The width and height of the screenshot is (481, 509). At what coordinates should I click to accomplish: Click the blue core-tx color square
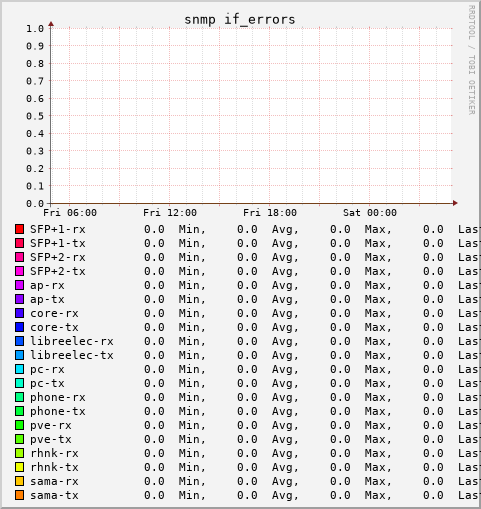coord(19,327)
